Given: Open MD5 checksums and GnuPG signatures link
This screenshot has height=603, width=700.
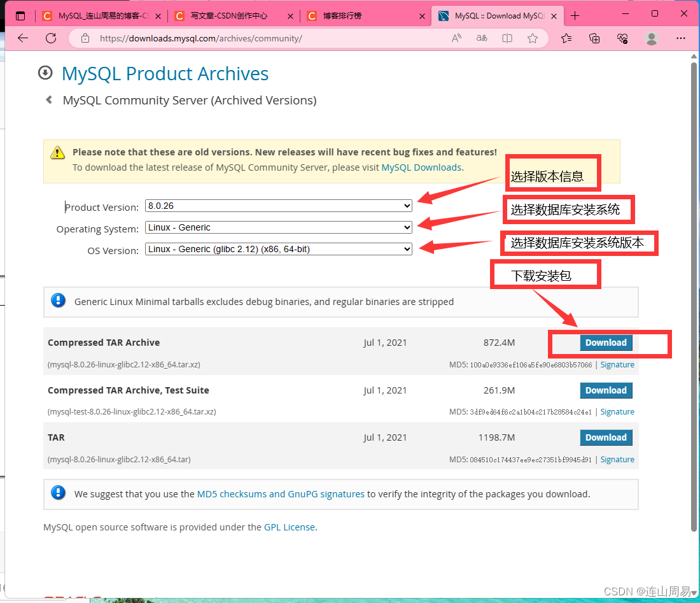Looking at the screenshot, I should tap(281, 494).
